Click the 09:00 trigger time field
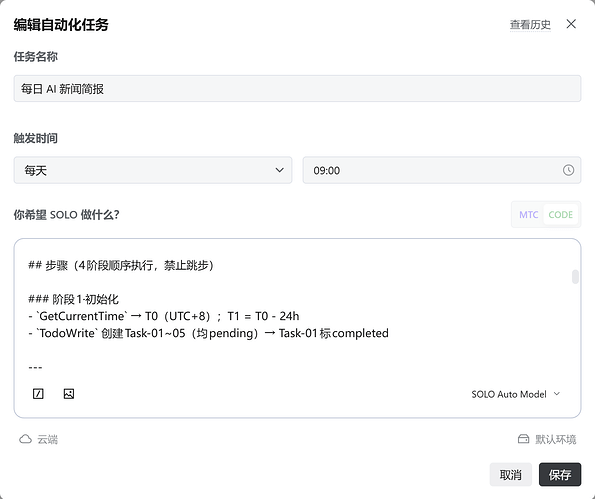595x499 pixels. (442, 170)
